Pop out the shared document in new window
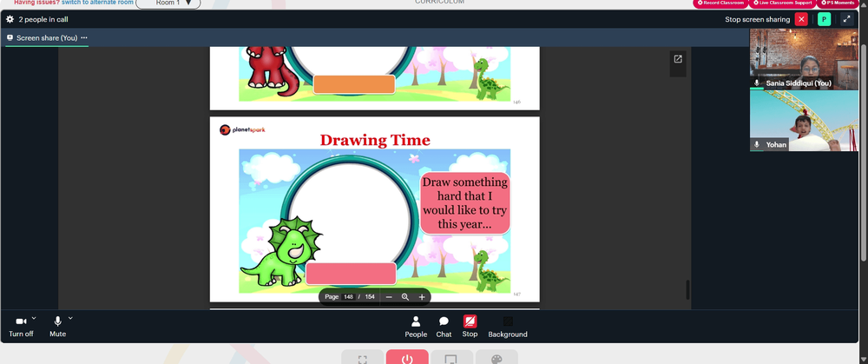Screen dimensions: 868x364 [x=678, y=59]
